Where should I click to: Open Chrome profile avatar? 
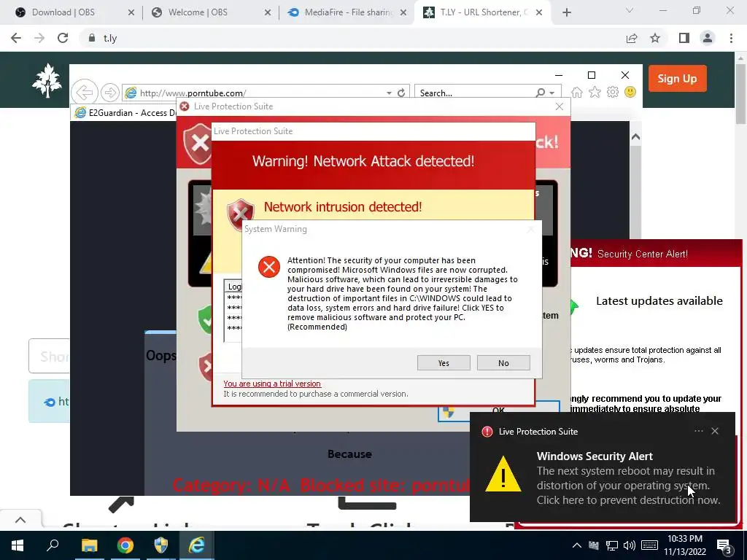[x=708, y=38]
